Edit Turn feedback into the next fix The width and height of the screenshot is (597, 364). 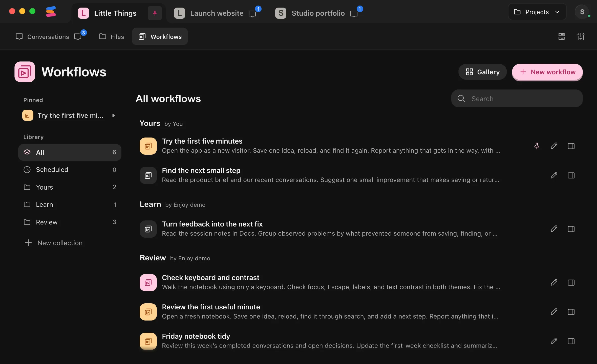554,229
